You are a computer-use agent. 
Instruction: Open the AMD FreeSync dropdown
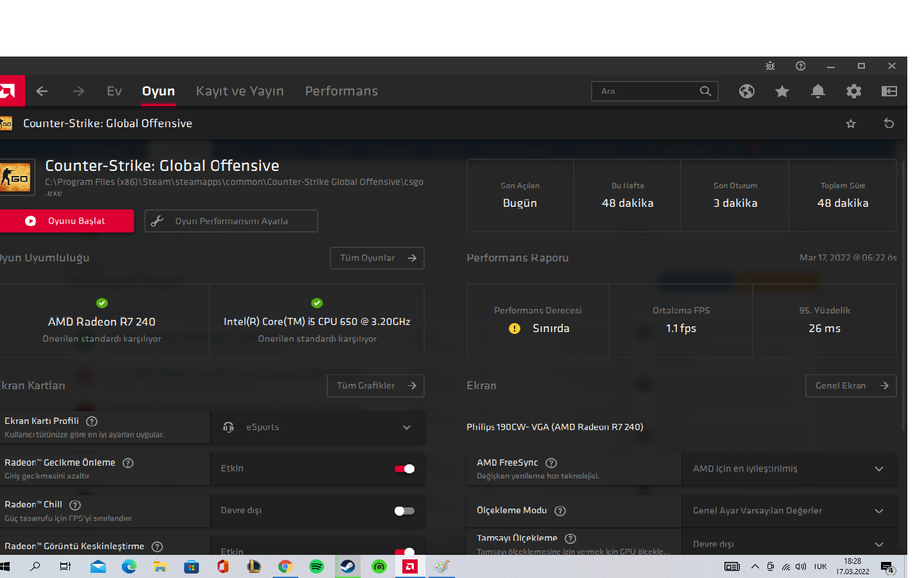789,469
